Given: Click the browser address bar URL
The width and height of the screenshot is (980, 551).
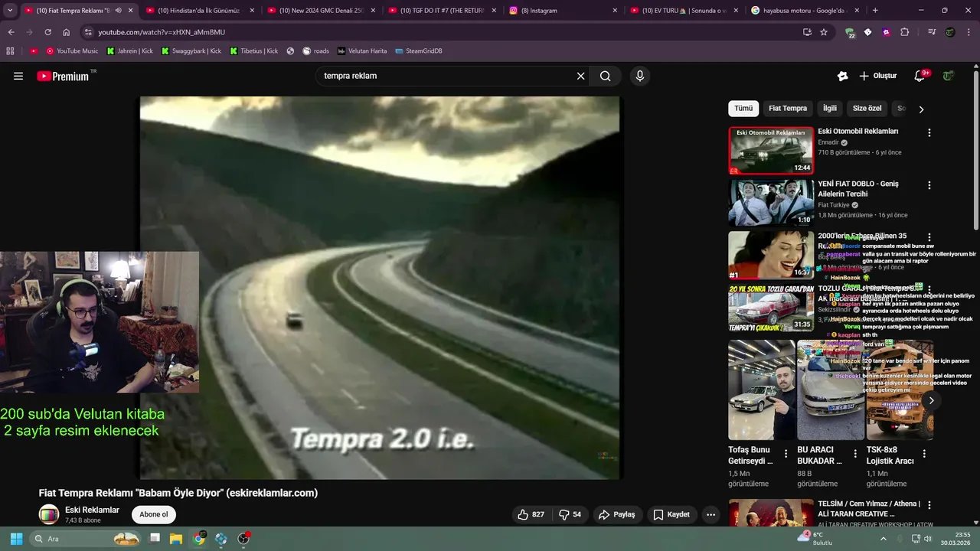Looking at the screenshot, I should tap(162, 32).
